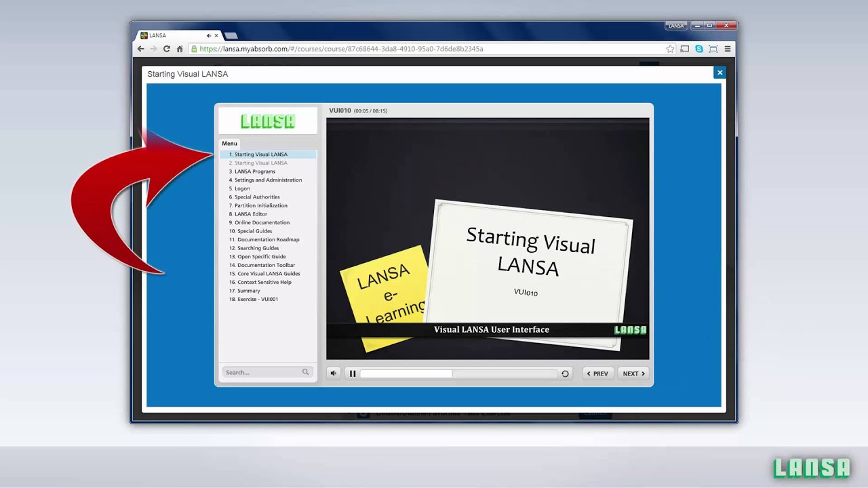This screenshot has width=868, height=488.
Task: Click the Visual LANSA User Interface caption
Action: [x=492, y=330]
